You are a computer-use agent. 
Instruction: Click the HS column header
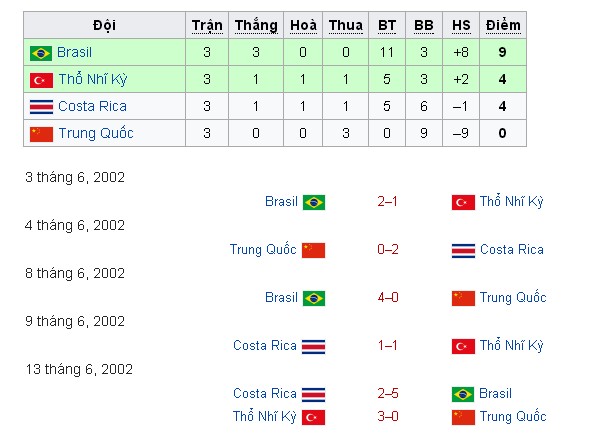(x=461, y=25)
